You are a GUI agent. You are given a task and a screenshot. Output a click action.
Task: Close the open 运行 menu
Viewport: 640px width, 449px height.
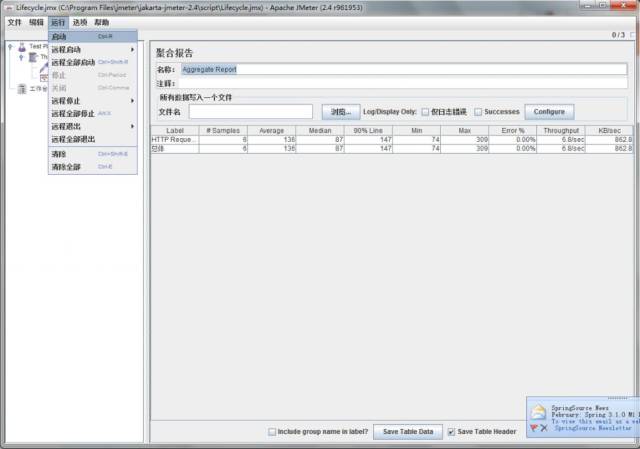click(58, 22)
